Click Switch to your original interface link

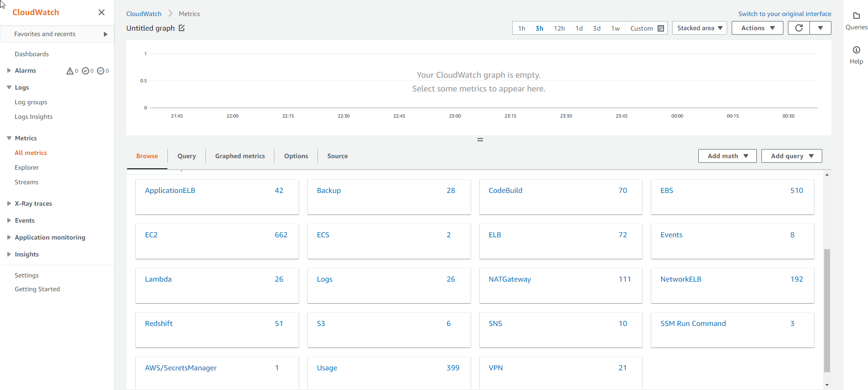point(785,14)
